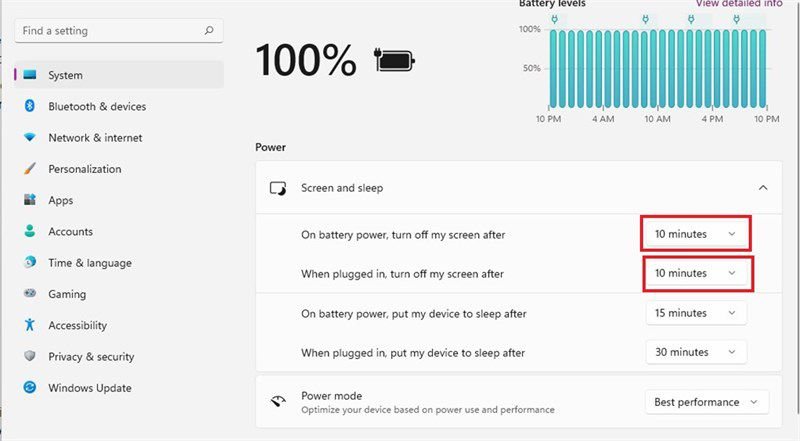Image resolution: width=800 pixels, height=441 pixels.
Task: Select System in the settings sidebar
Action: pyautogui.click(x=118, y=75)
